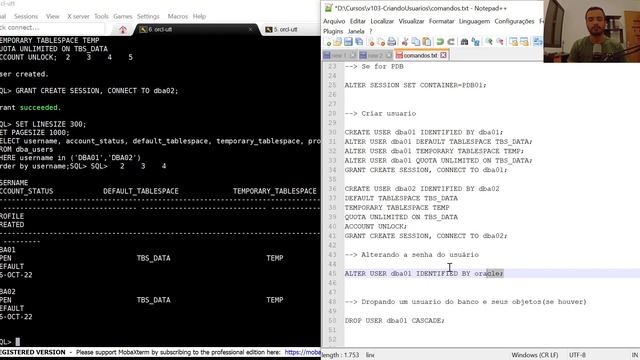Open the Sessions menu in MobaXterm
Screen dimensions: 640x360
click(26, 16)
